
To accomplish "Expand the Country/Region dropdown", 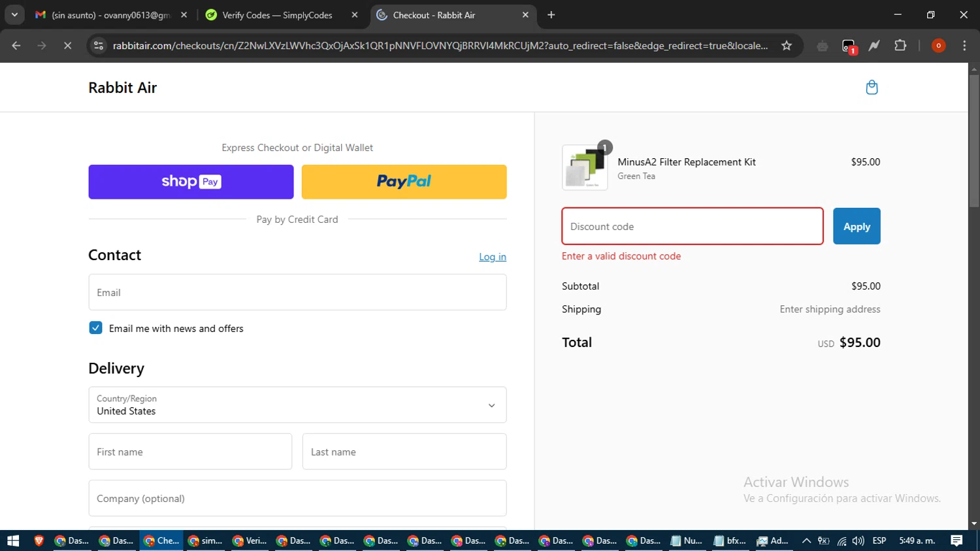I will [297, 405].
